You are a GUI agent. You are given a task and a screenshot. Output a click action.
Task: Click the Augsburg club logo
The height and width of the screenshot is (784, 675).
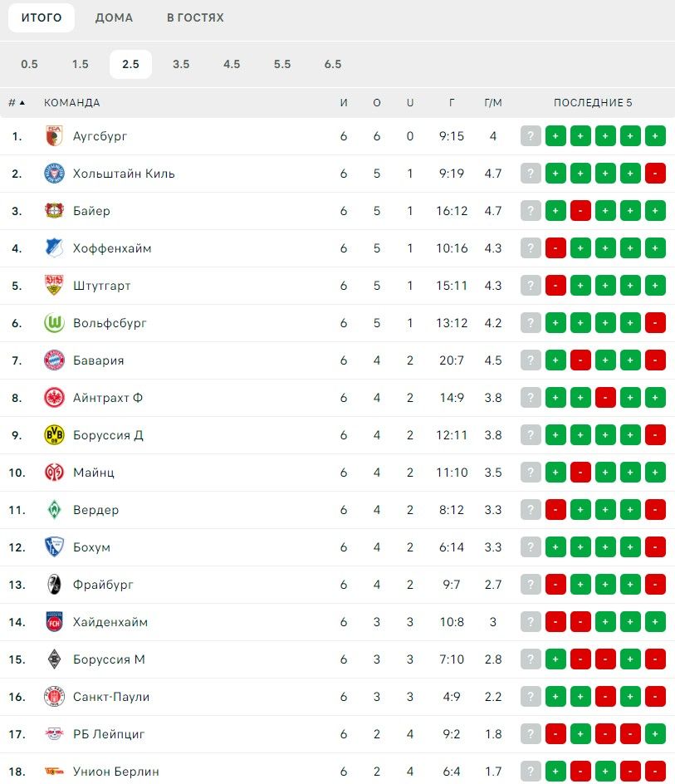pyautogui.click(x=54, y=136)
